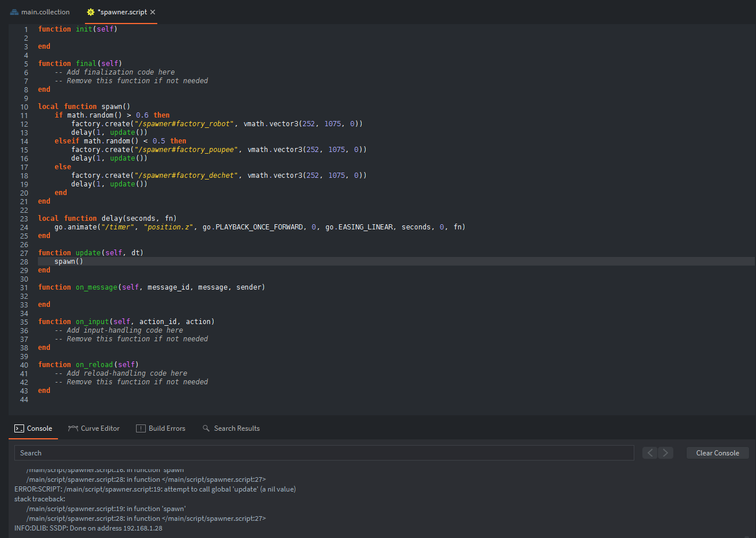Click the main.collection tab icon
Image resolution: width=756 pixels, height=538 pixels.
click(x=14, y=12)
